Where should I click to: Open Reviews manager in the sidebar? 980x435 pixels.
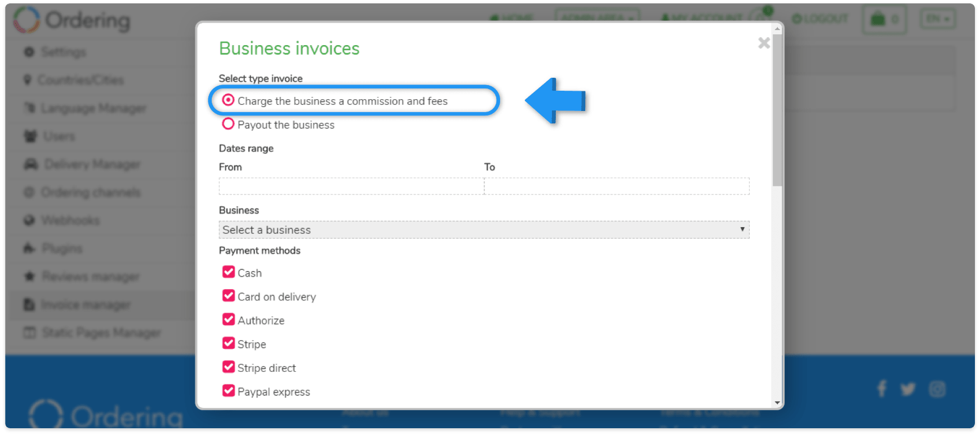pos(91,277)
